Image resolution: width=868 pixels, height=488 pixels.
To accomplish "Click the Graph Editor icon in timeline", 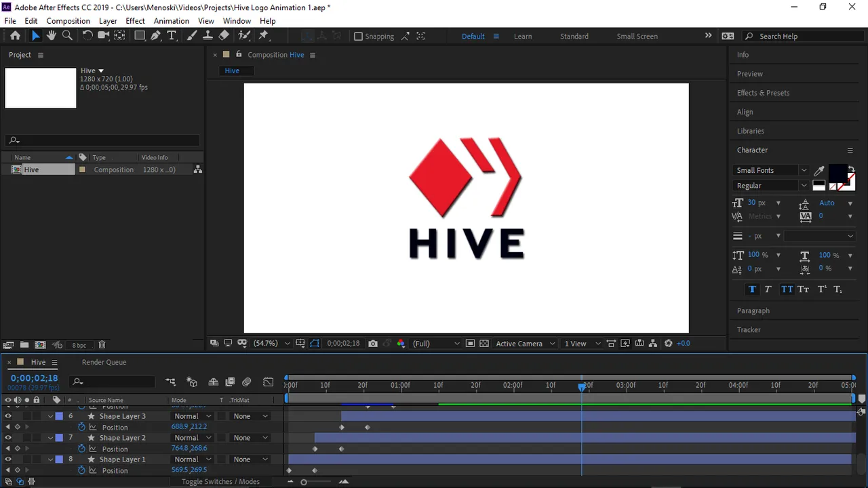I will click(269, 382).
